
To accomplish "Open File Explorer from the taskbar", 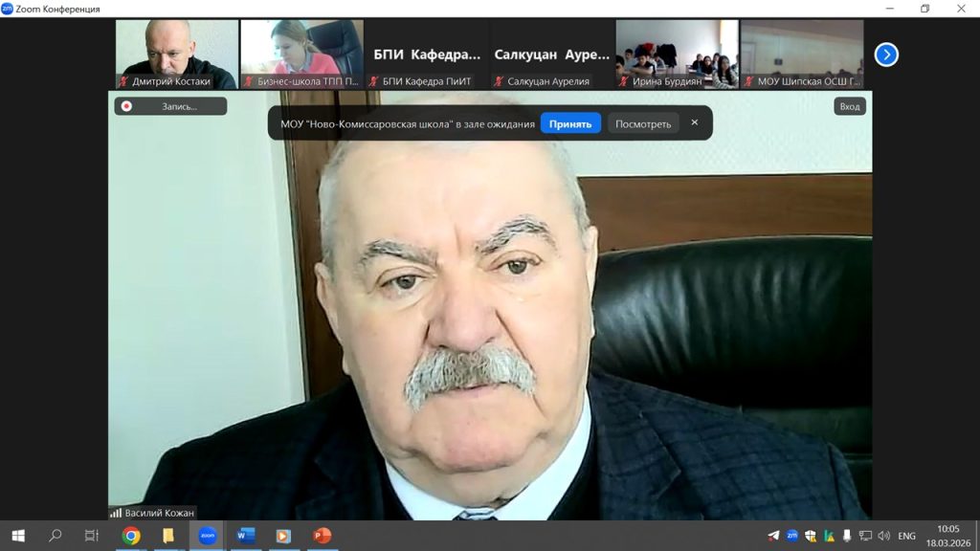I will point(168,536).
